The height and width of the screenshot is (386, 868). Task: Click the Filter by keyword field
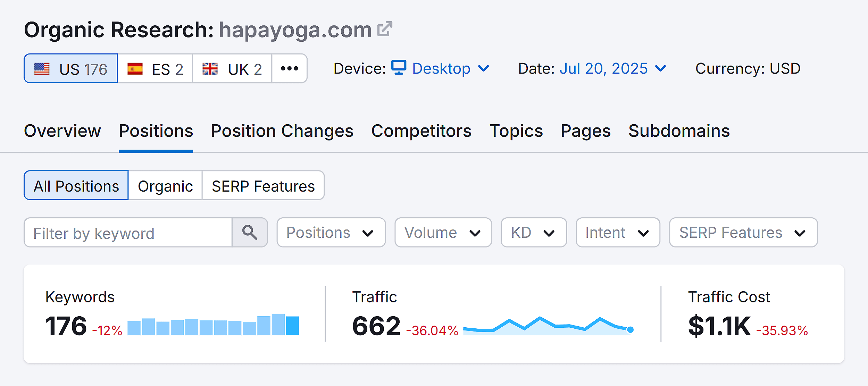(128, 233)
